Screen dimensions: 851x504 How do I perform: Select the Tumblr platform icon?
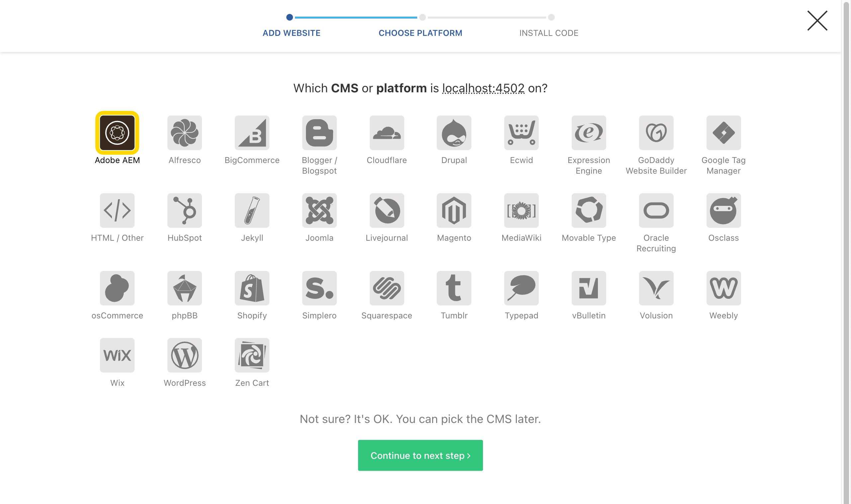tap(454, 288)
